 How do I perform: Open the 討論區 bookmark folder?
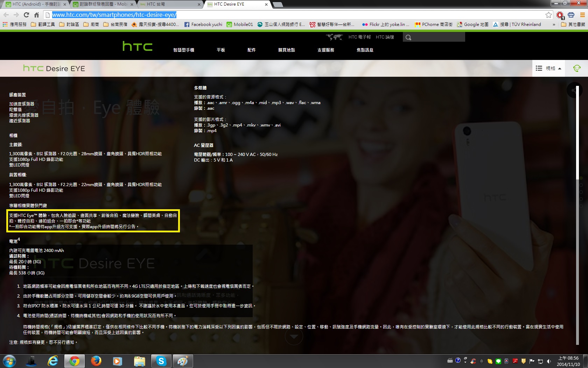[69, 25]
